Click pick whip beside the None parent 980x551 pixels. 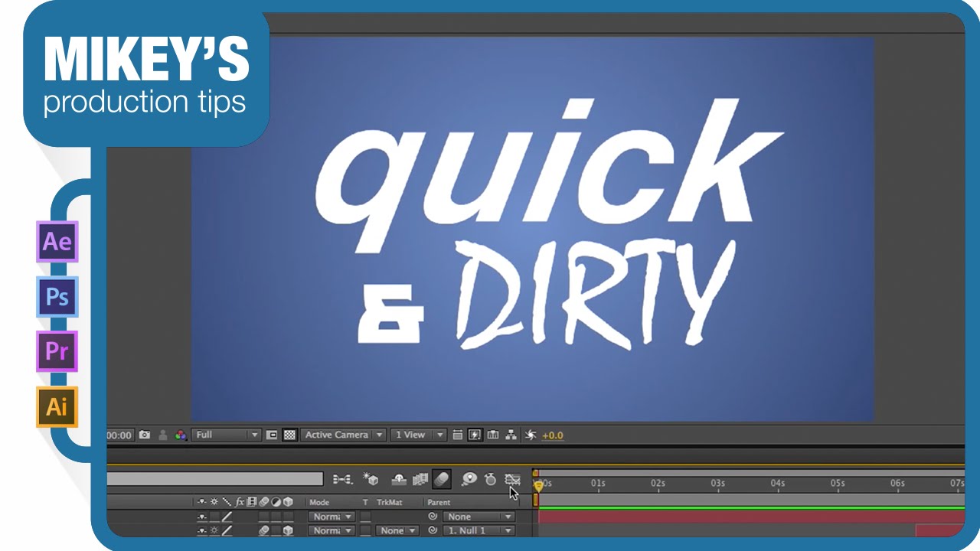click(433, 517)
